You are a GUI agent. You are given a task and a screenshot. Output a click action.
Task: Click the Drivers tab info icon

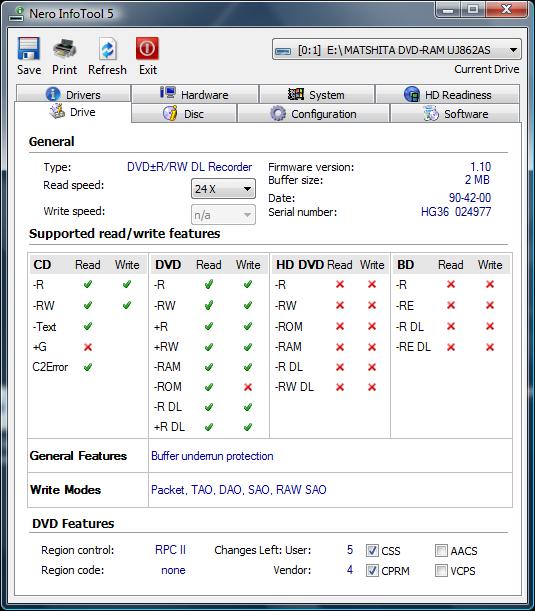coord(53,94)
